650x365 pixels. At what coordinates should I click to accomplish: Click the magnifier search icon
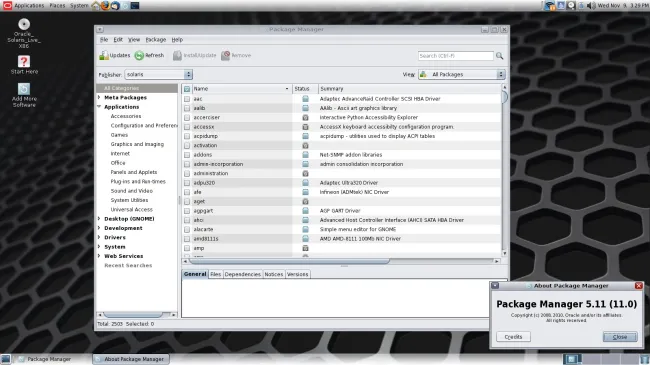[x=500, y=56]
